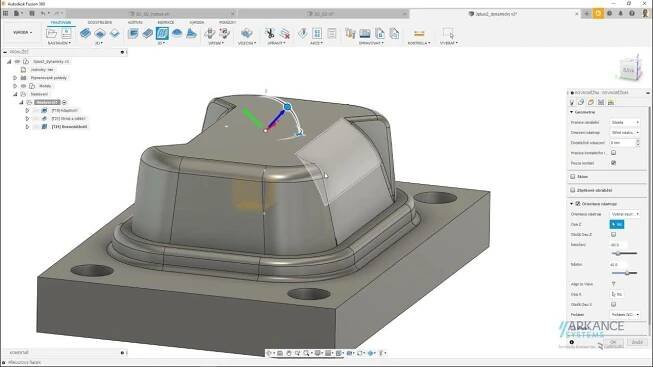Click the multi-axis Víceosá icon

pos(246,33)
